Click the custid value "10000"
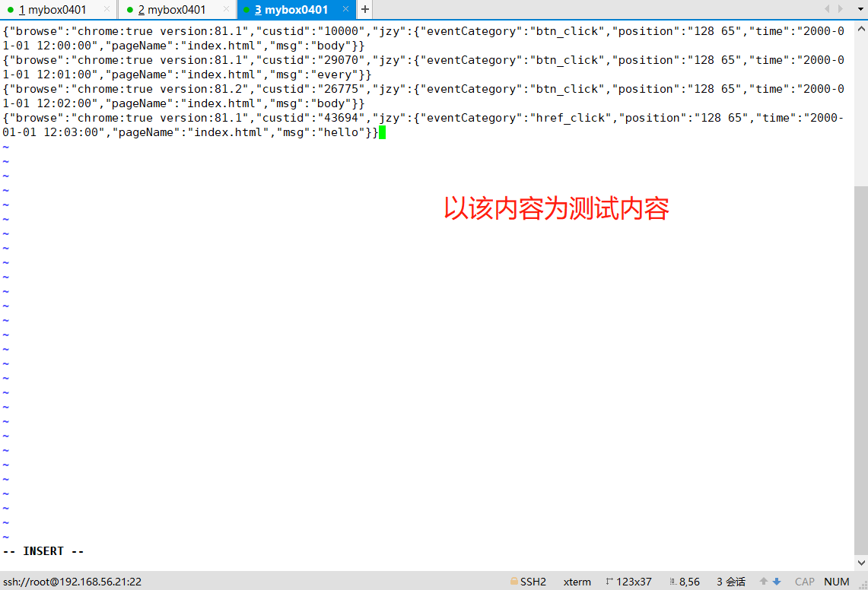 click(x=341, y=31)
